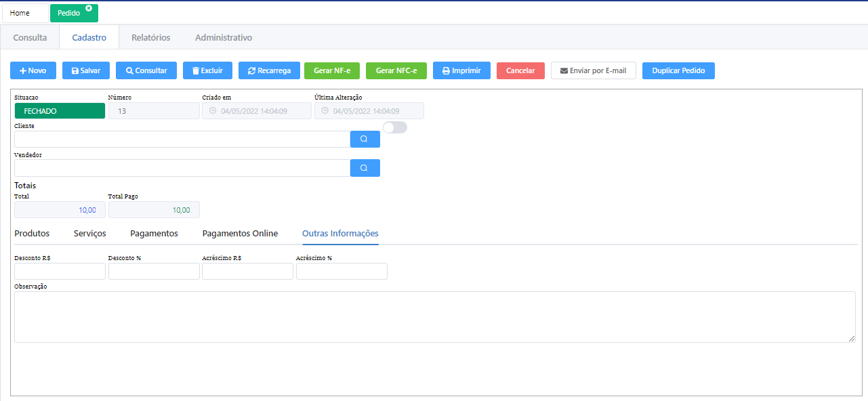Open Vendedor lookup with magnifier button
This screenshot has width=868, height=401.
tap(365, 168)
